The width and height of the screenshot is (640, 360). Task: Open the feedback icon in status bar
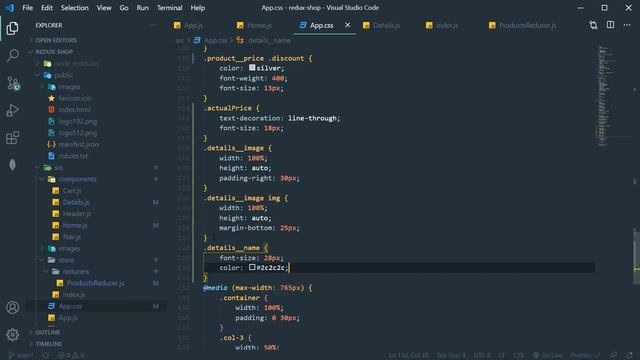pyautogui.click(x=613, y=356)
